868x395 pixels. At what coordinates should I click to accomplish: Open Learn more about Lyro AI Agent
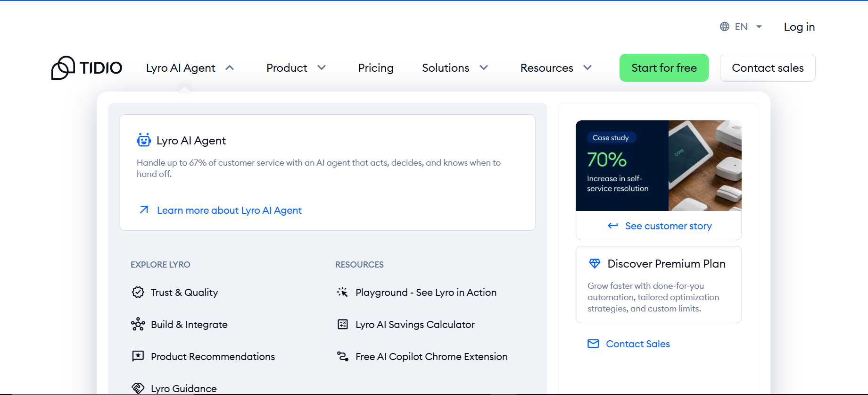click(229, 210)
